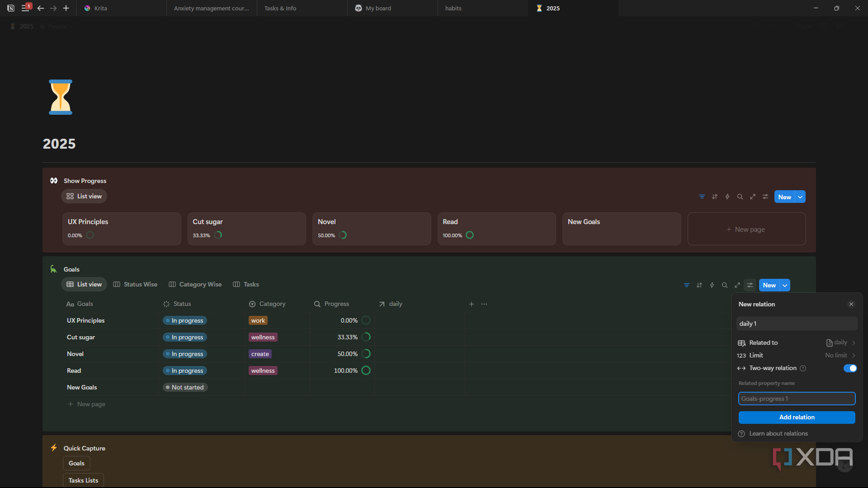Image resolution: width=868 pixels, height=488 pixels.
Task: Click the Novel card progress ring
Action: [x=343, y=235]
